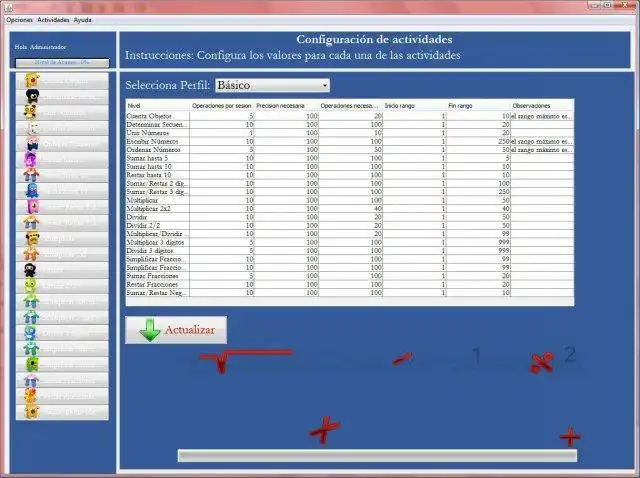Click Operaciones necesarias 50 in Ordenar Números row

point(350,150)
